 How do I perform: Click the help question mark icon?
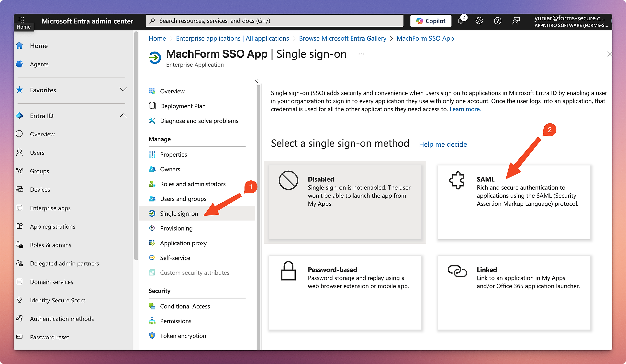pyautogui.click(x=497, y=21)
